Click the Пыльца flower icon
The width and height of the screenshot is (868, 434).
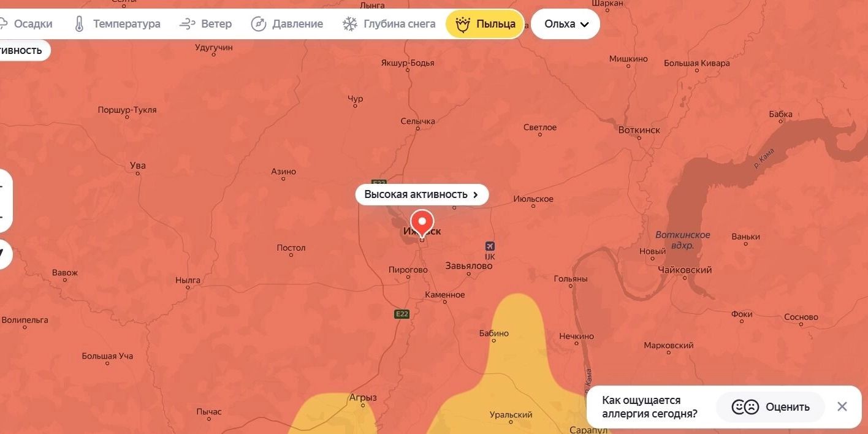click(463, 24)
